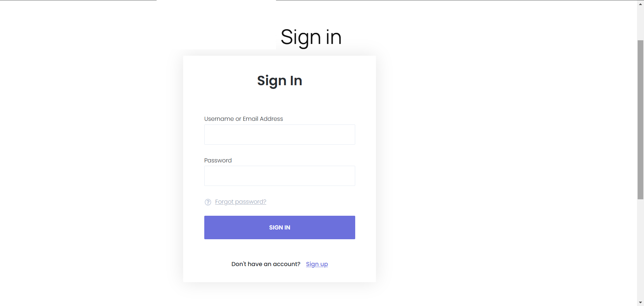This screenshot has height=306, width=644.
Task: Focus the Password input field
Action: [279, 176]
